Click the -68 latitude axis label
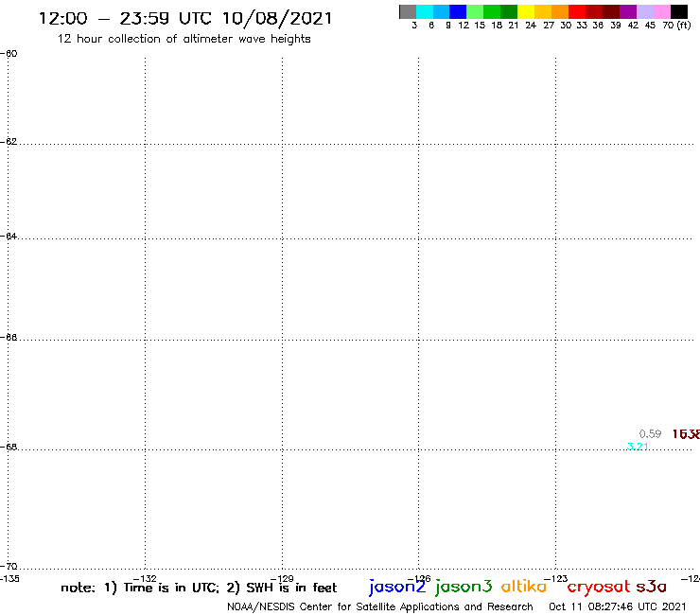Image resolution: width=700 pixels, height=615 pixels. pyautogui.click(x=9, y=447)
